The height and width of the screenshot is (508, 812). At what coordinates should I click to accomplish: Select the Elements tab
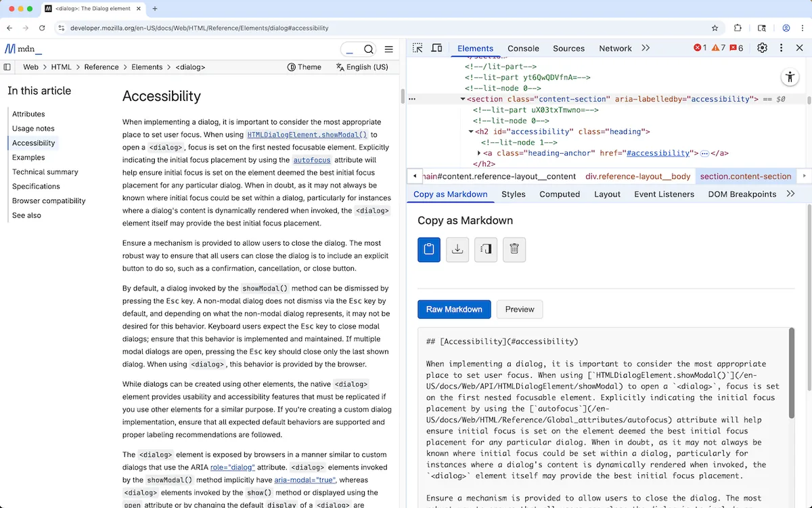475,48
